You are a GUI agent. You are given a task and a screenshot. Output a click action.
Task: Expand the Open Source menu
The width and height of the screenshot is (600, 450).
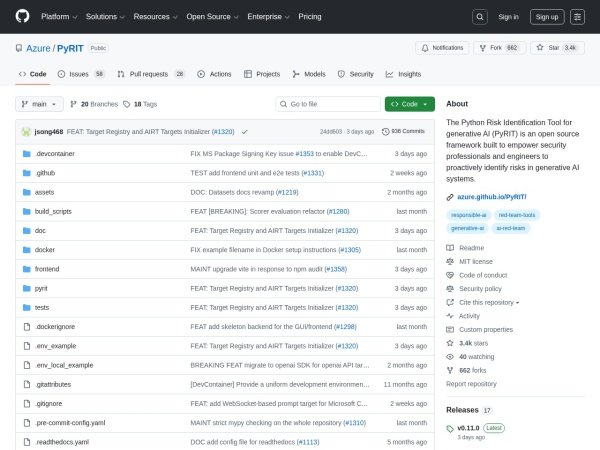212,17
